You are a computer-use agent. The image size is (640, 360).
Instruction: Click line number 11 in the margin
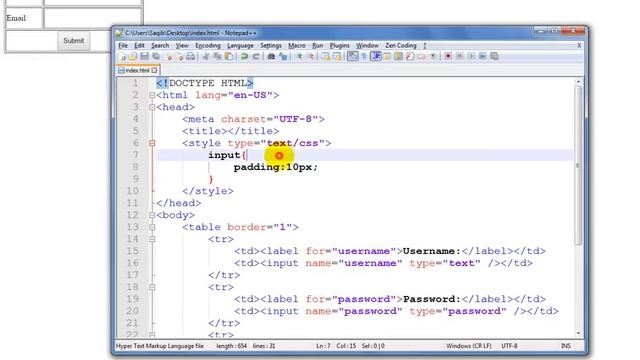[x=132, y=203]
